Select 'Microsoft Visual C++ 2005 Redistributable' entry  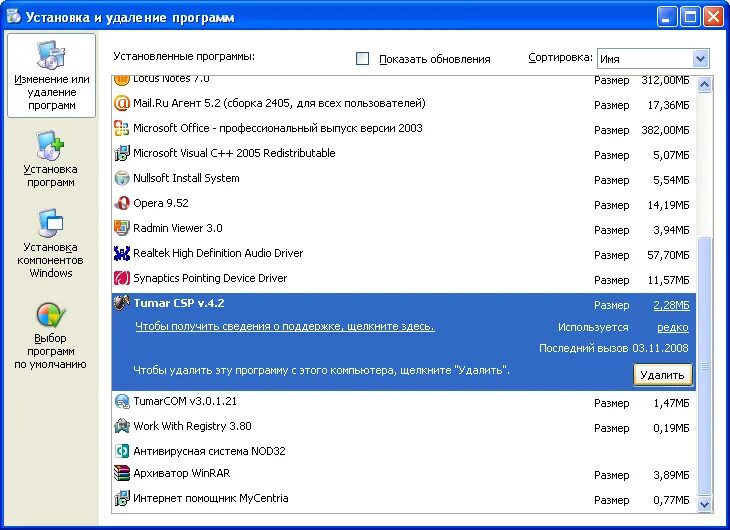tap(404, 154)
